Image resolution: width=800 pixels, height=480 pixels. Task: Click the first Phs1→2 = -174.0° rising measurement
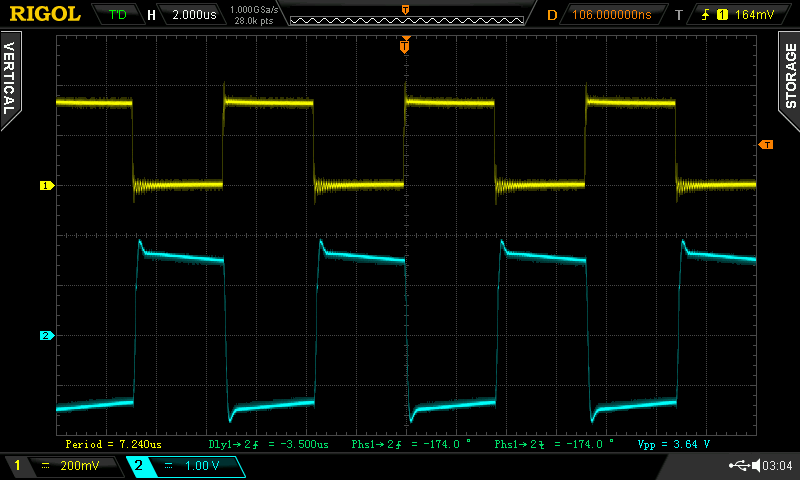pos(411,444)
